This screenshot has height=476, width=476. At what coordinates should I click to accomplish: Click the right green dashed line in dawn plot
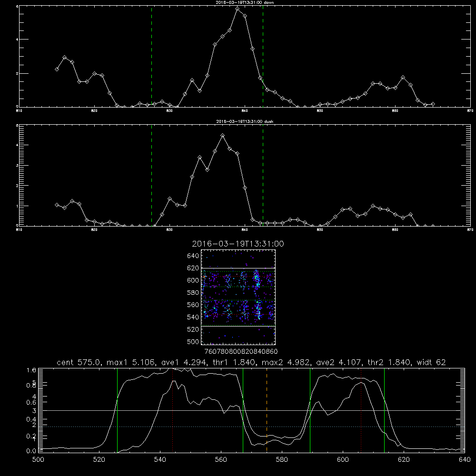pos(263,56)
